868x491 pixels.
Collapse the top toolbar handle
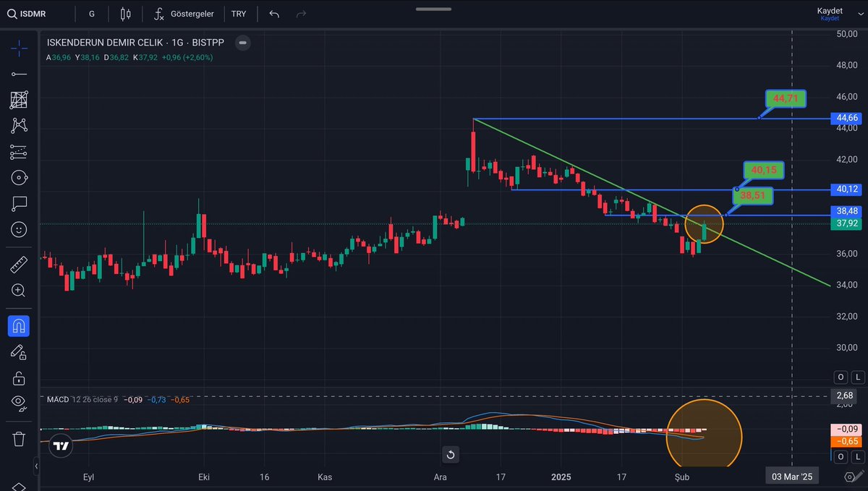(x=435, y=9)
